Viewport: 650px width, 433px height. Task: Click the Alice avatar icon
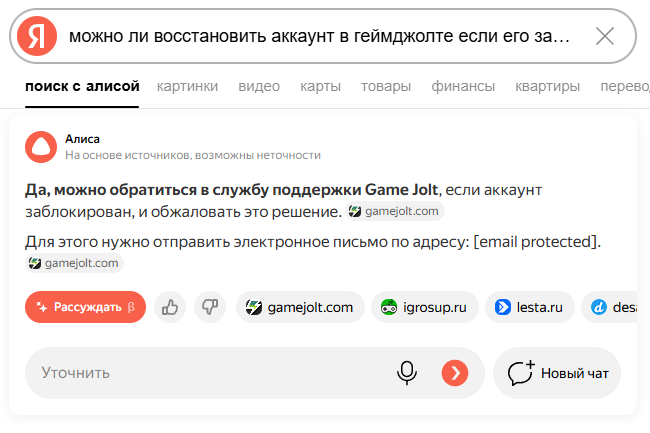[x=41, y=147]
